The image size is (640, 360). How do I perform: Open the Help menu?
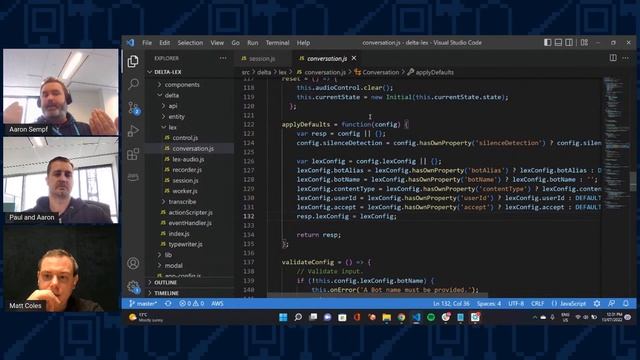point(303,42)
